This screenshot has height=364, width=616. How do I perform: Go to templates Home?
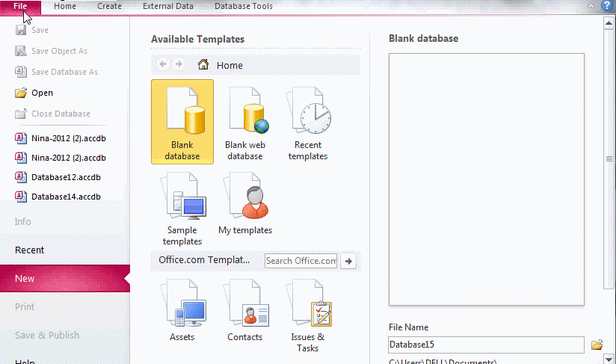(220, 65)
